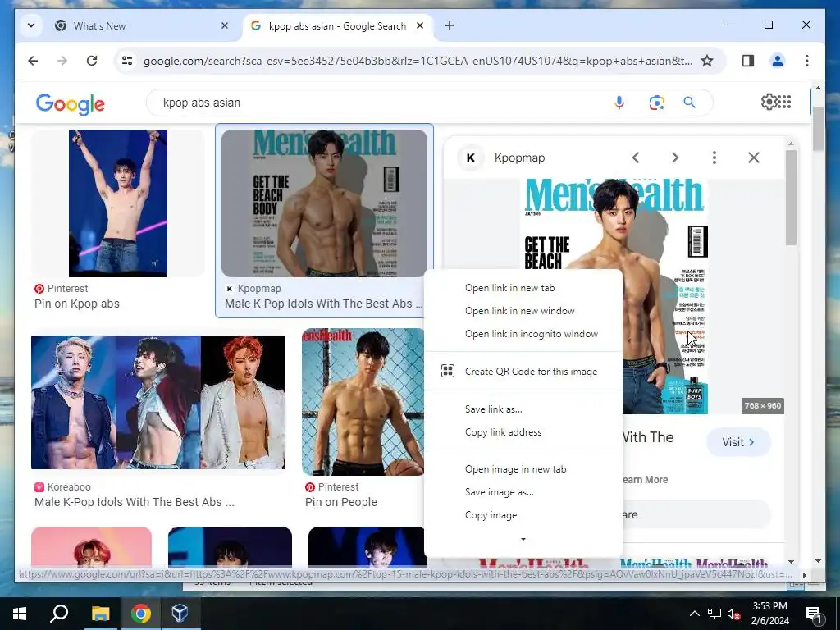The height and width of the screenshot is (630, 840).
Task: Open the Windows Start menu
Action: 20,614
